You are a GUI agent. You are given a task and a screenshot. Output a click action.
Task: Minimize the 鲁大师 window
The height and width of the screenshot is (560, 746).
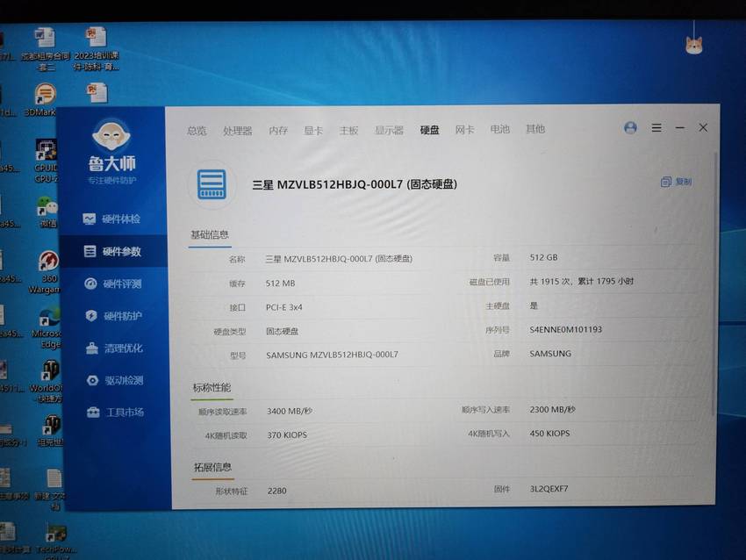pos(680,127)
